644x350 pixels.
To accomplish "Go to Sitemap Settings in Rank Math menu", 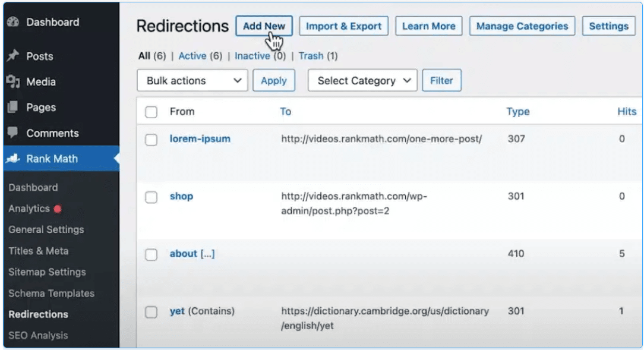I will (x=48, y=272).
